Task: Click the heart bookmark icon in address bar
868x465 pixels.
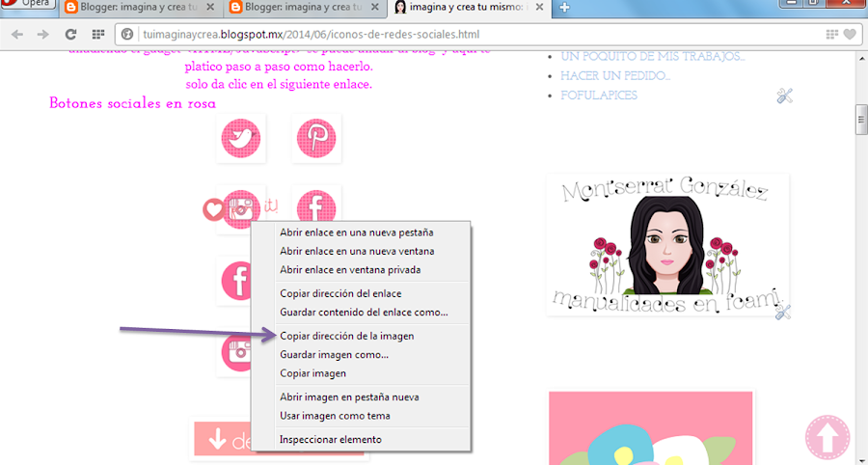Action: click(850, 35)
